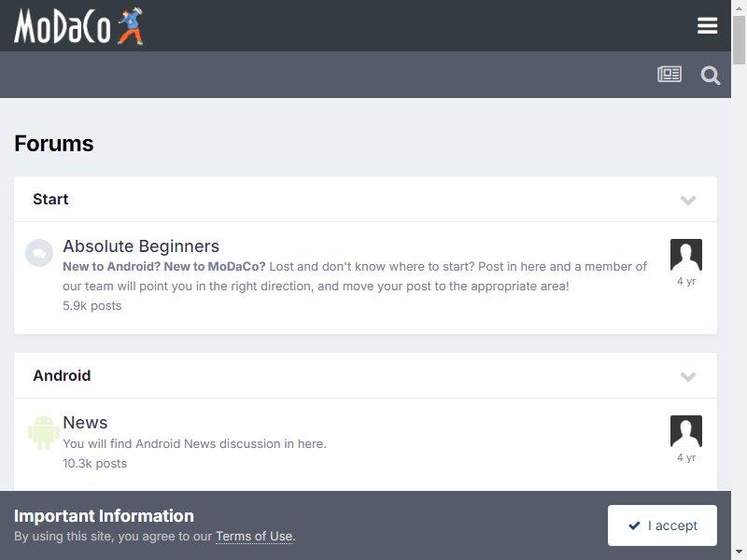The image size is (747, 560).
Task: Click the 'Forums' page heading
Action: point(54,144)
